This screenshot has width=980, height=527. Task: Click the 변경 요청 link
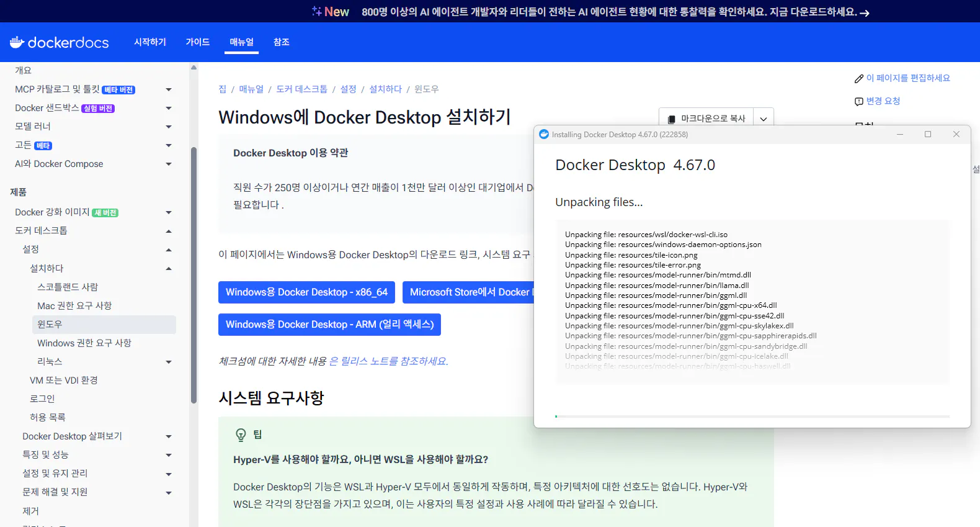(x=883, y=101)
